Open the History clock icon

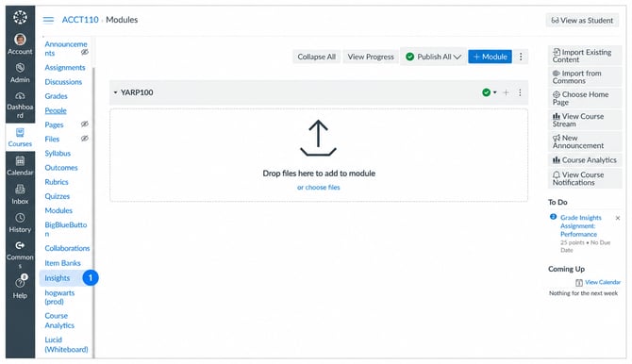point(20,218)
